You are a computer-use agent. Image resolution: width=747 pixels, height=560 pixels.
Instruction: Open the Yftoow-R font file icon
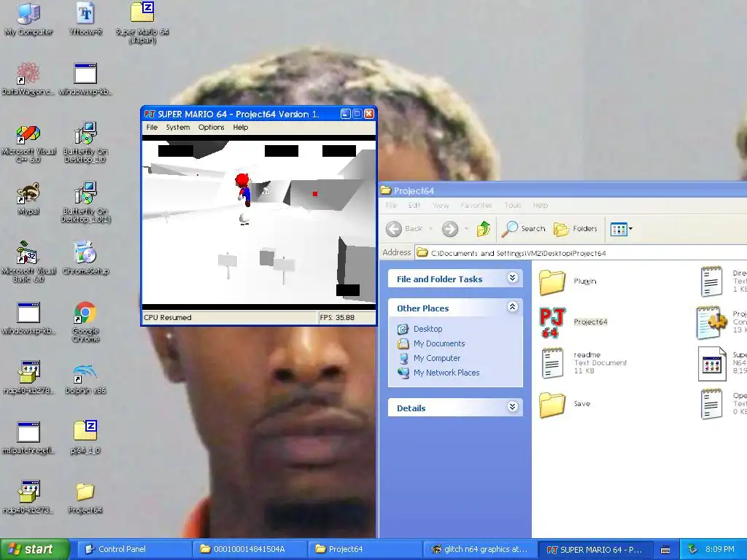pos(85,19)
